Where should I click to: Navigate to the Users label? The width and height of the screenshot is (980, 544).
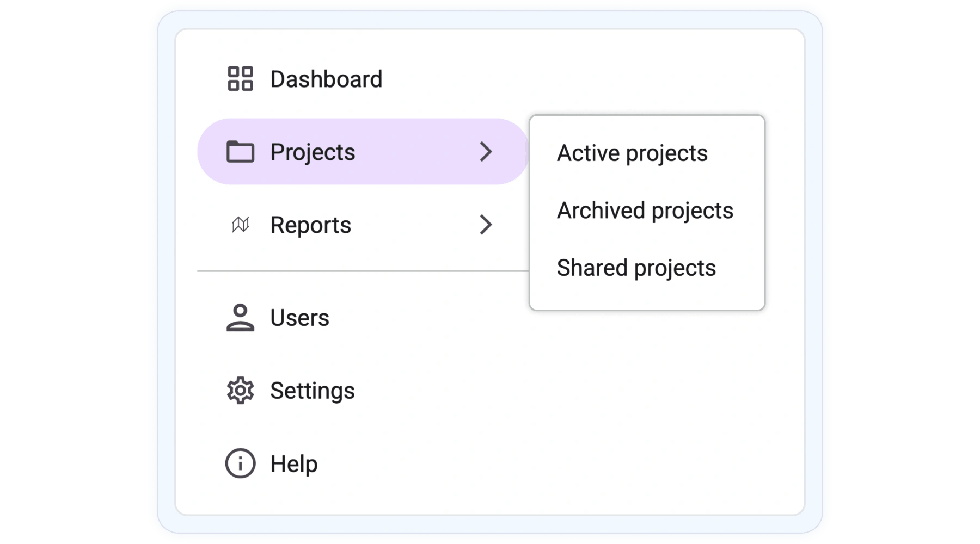point(299,318)
